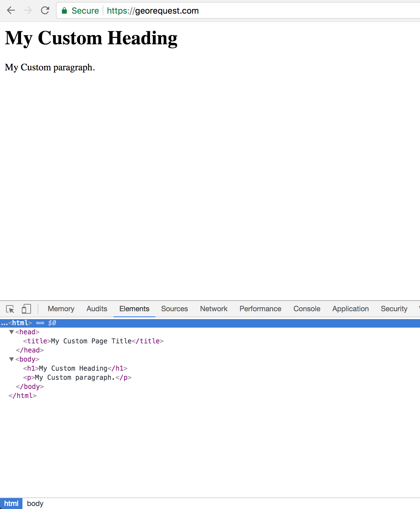
Task: Switch to the Security tab
Action: tap(394, 309)
